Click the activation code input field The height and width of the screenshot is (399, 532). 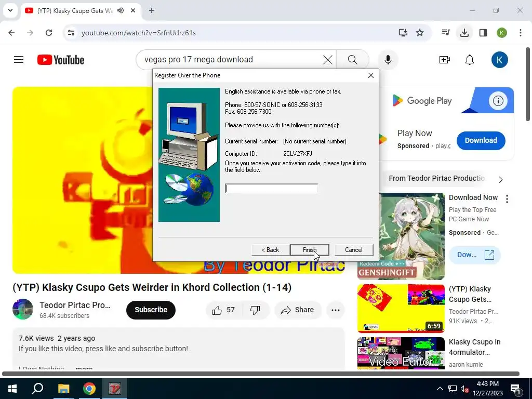point(271,188)
